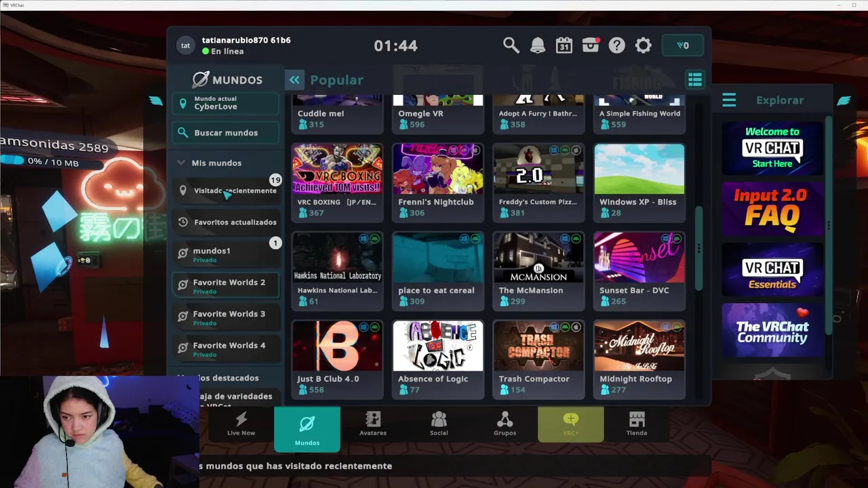The height and width of the screenshot is (488, 868).
Task: Open the current world CyberLove entry
Action: coord(226,103)
